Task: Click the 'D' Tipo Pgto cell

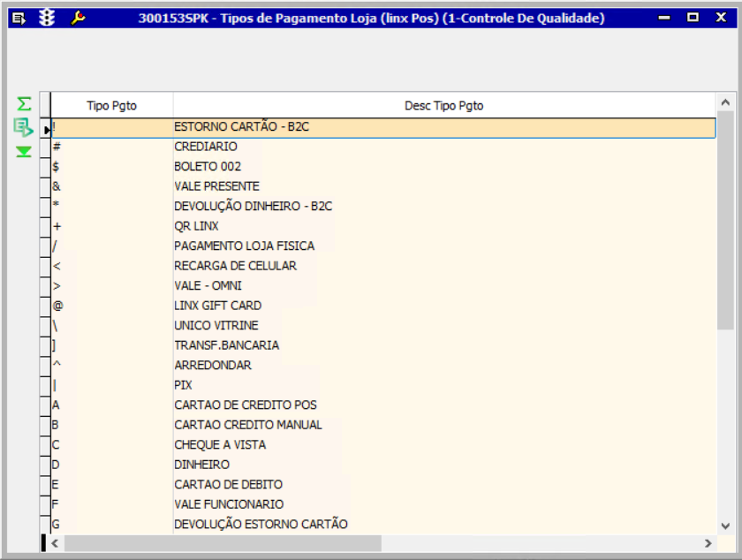Action: click(112, 465)
